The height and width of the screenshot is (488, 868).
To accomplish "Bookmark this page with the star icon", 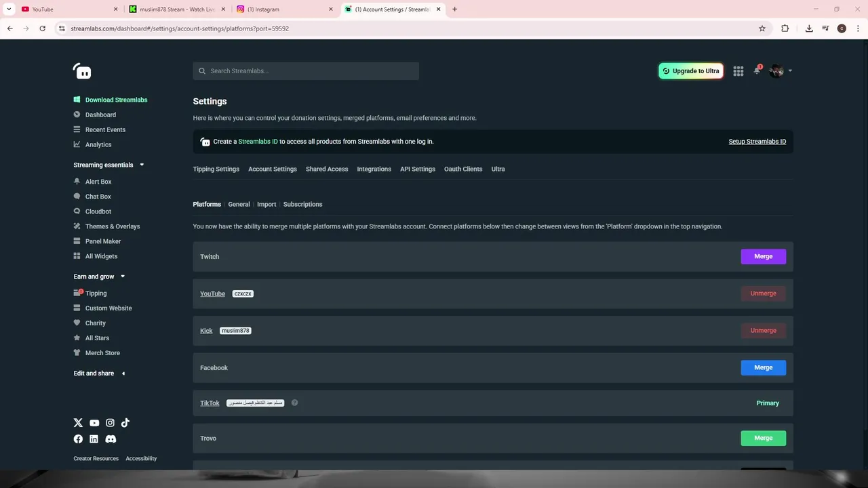I will click(x=762, y=28).
